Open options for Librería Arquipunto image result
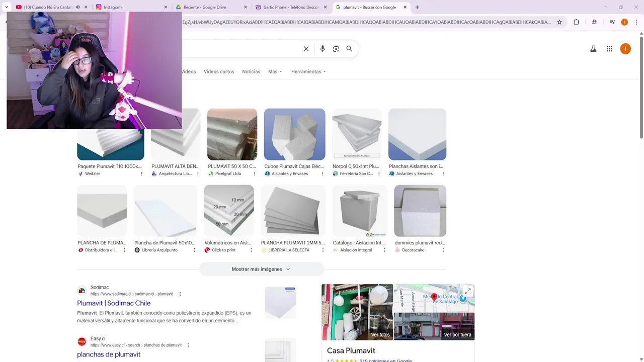This screenshot has width=644, height=362. click(195, 250)
